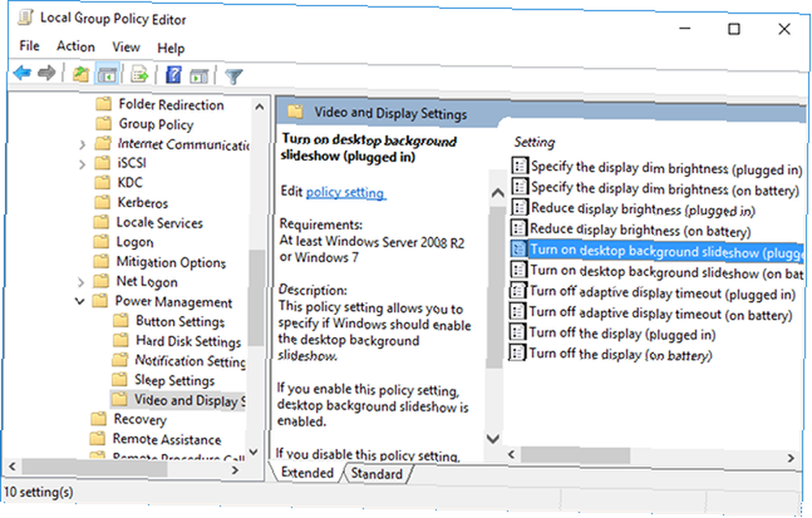The image size is (812, 518).
Task: Click tree pane scroll up arrow
Action: (x=259, y=106)
